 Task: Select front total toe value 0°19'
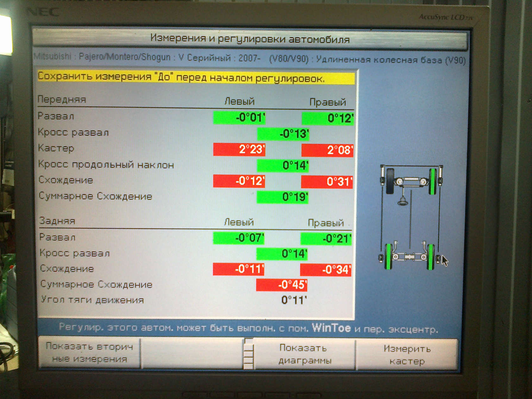(282, 197)
